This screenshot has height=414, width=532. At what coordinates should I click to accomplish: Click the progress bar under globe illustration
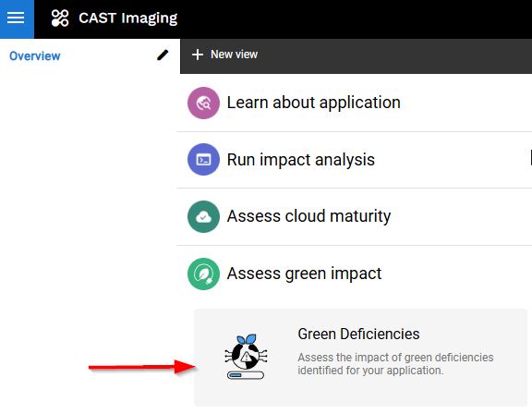point(246,375)
